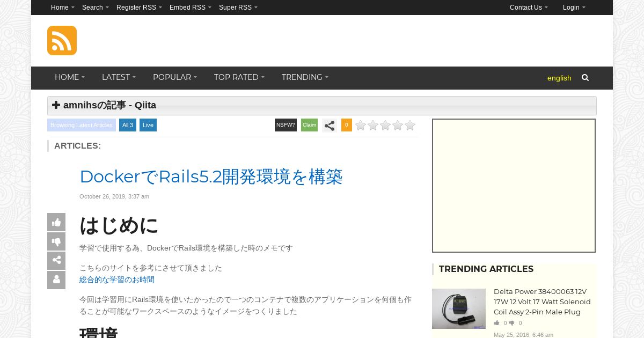The image size is (644, 338).
Task: Open the 総合的な学習のお時間 link
Action: [x=117, y=280]
